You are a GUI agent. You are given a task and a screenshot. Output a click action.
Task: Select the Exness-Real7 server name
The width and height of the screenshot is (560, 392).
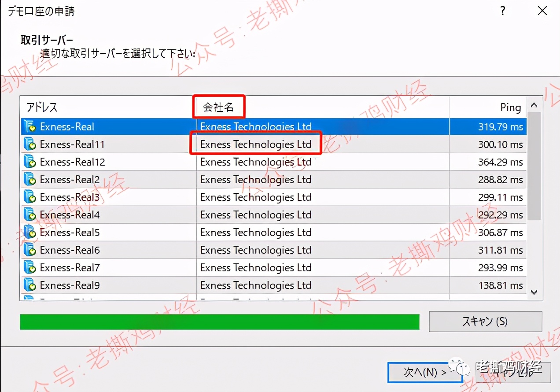(70, 268)
